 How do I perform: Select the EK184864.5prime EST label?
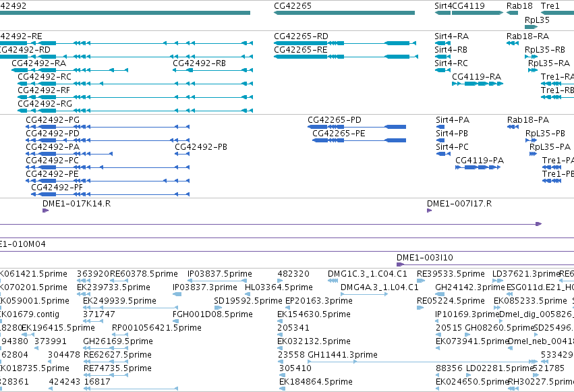[x=316, y=382]
